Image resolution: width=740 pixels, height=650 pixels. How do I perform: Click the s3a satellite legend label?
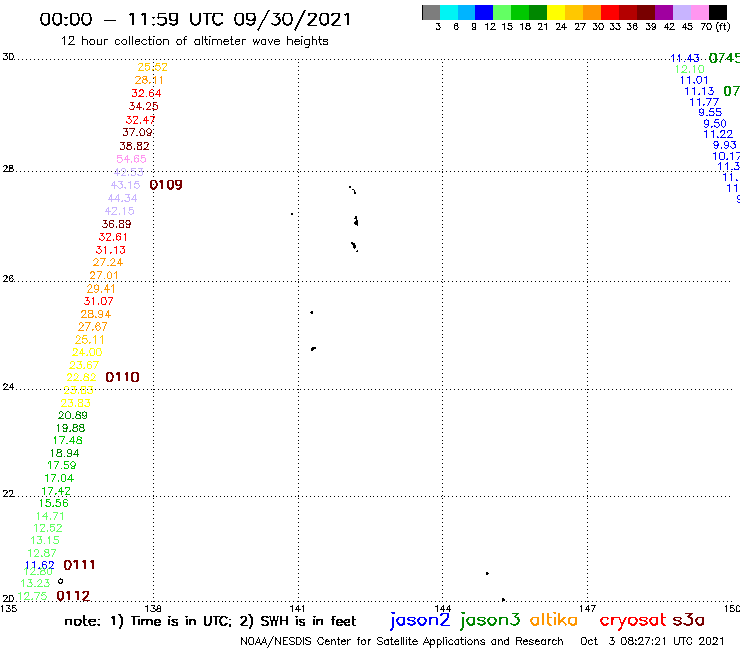pos(688,620)
